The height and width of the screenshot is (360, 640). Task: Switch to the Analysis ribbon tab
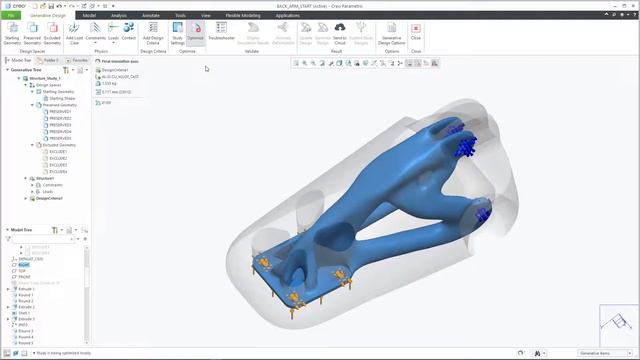tap(119, 16)
